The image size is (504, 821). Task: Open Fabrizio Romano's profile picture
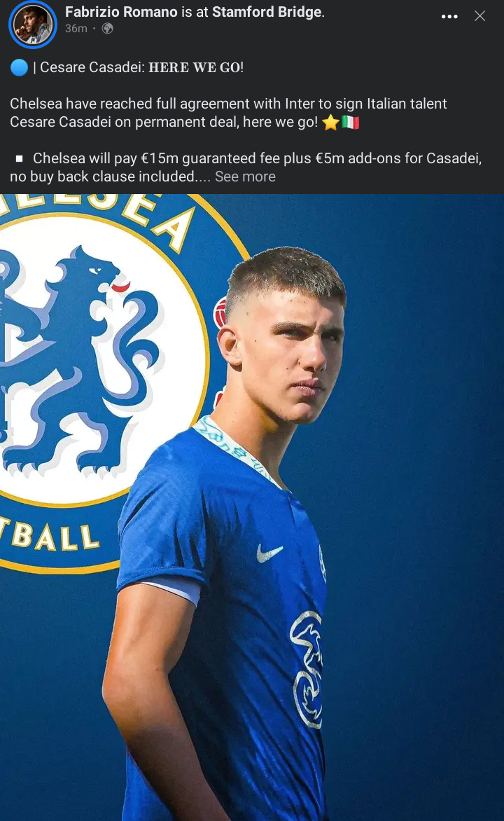[33, 25]
